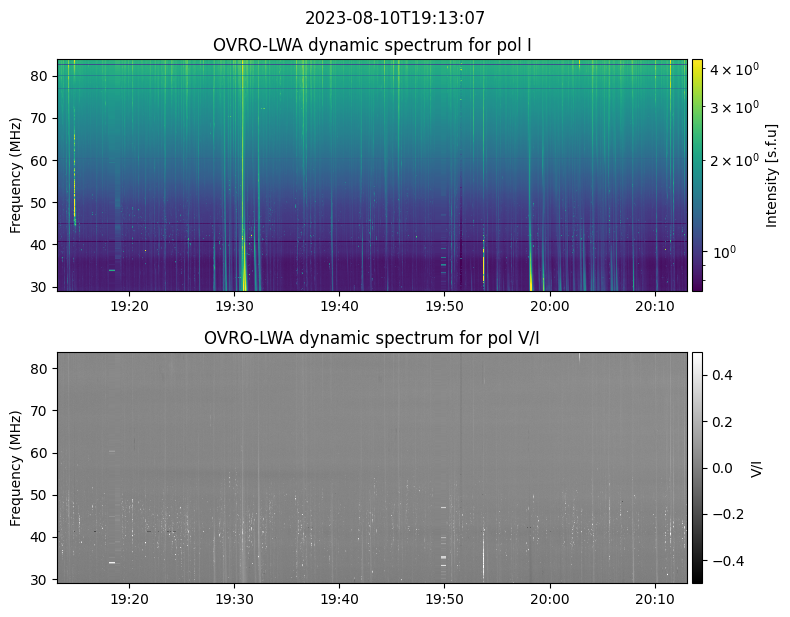Click the grayscale V/I colorbar
This screenshot has height=617, width=790.
coord(697,467)
